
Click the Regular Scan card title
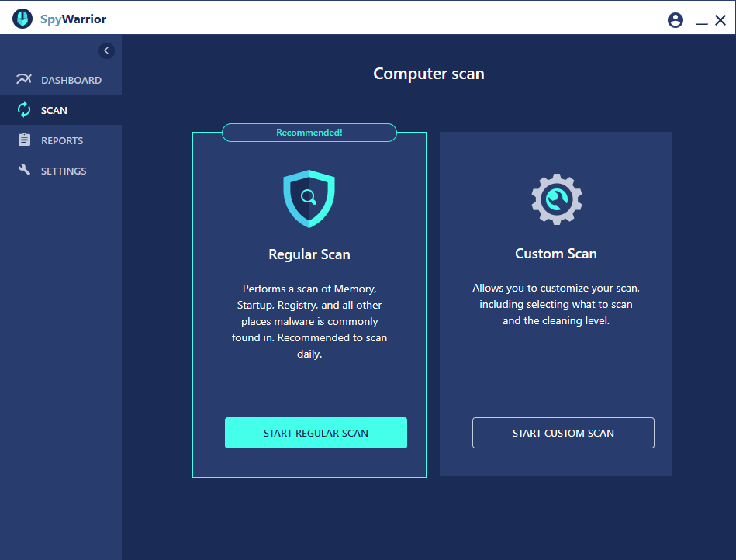pyautogui.click(x=309, y=254)
